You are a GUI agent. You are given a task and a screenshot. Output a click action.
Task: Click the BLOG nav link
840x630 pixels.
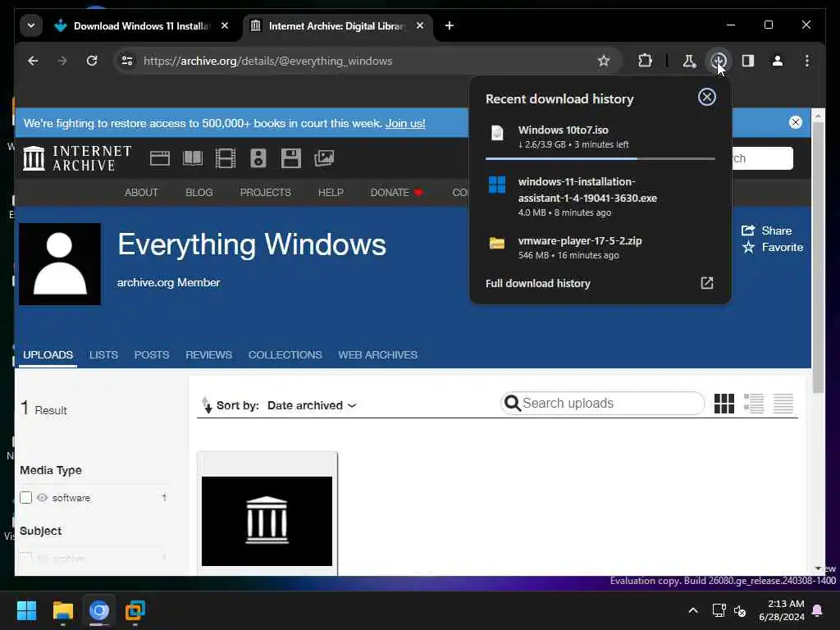(199, 192)
